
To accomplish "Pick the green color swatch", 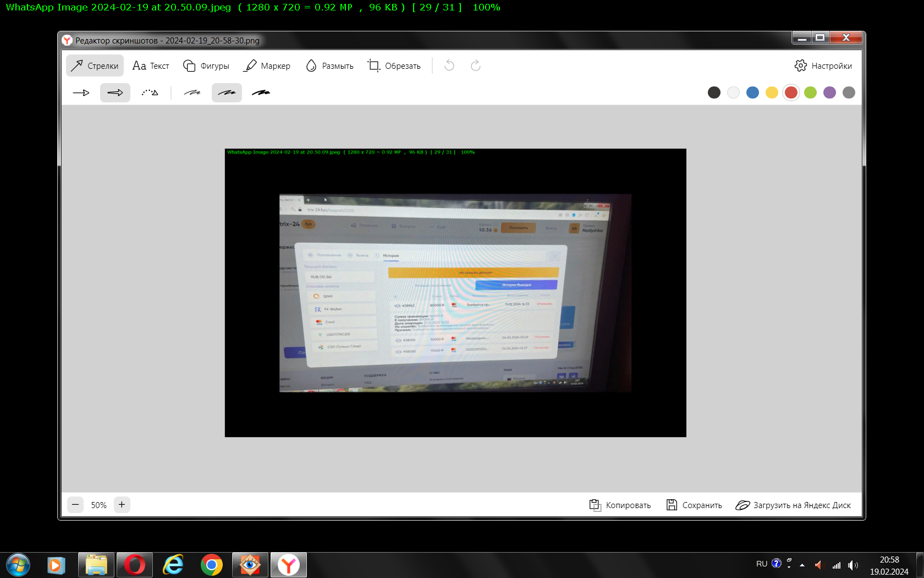I will tap(810, 92).
